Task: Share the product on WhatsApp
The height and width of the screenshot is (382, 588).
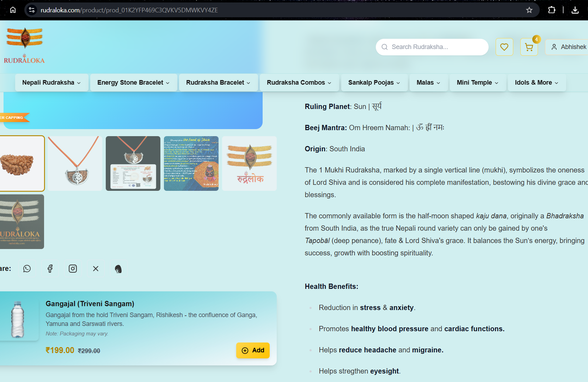Action: click(27, 269)
